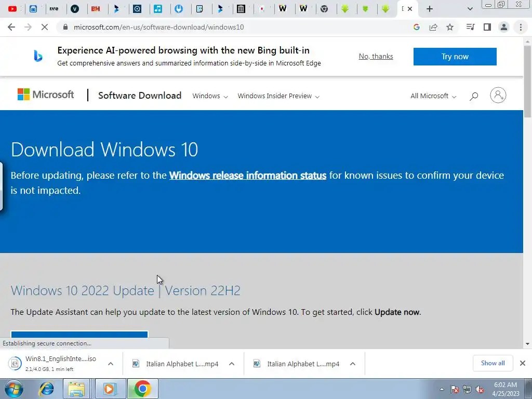
Task: Expand the Windows menu
Action: pyautogui.click(x=210, y=96)
